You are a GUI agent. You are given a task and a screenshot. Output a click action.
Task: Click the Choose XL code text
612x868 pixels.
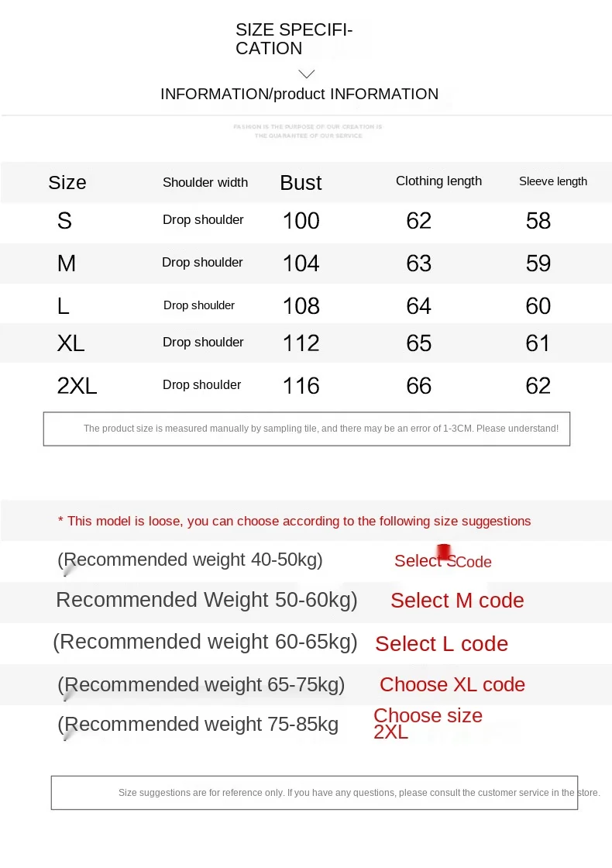click(452, 685)
